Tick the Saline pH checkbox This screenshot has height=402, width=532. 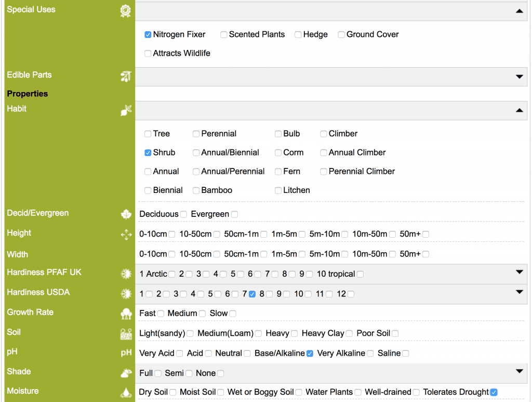pos(405,354)
